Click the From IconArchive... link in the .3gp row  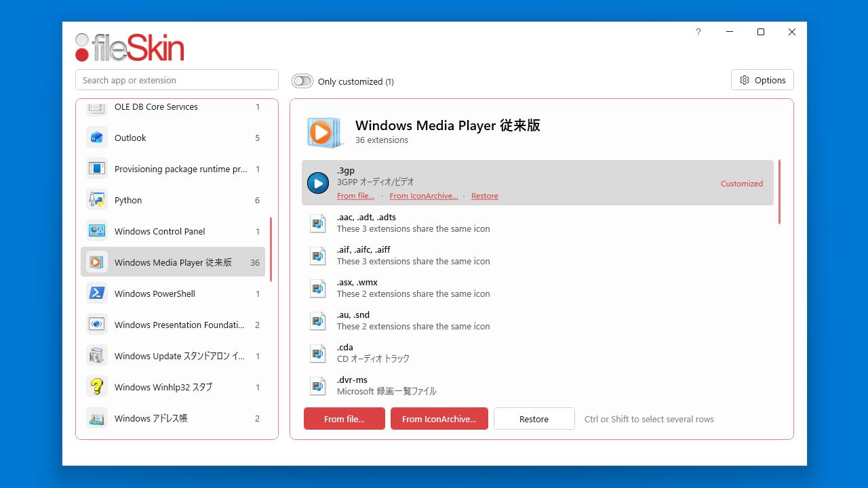click(424, 196)
